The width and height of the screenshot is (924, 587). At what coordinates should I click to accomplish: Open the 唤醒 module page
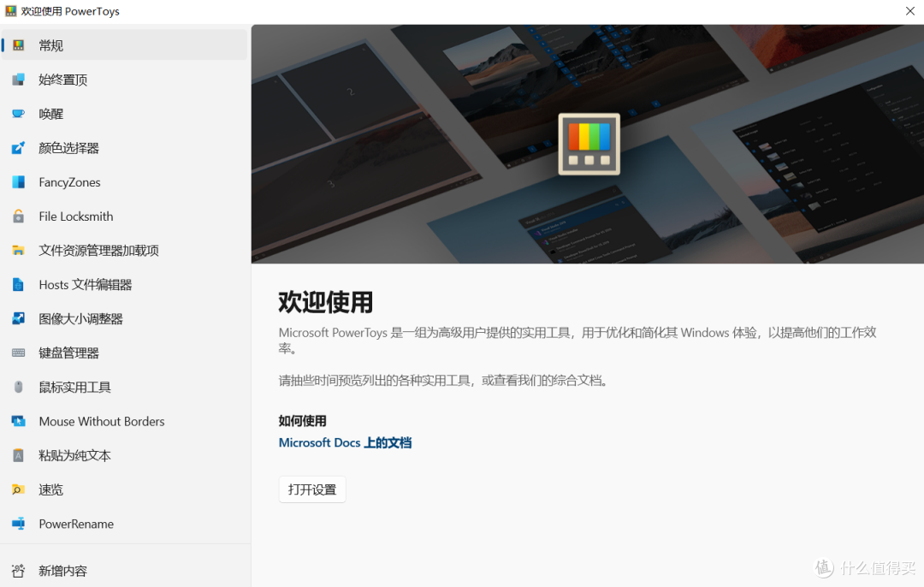pos(49,113)
